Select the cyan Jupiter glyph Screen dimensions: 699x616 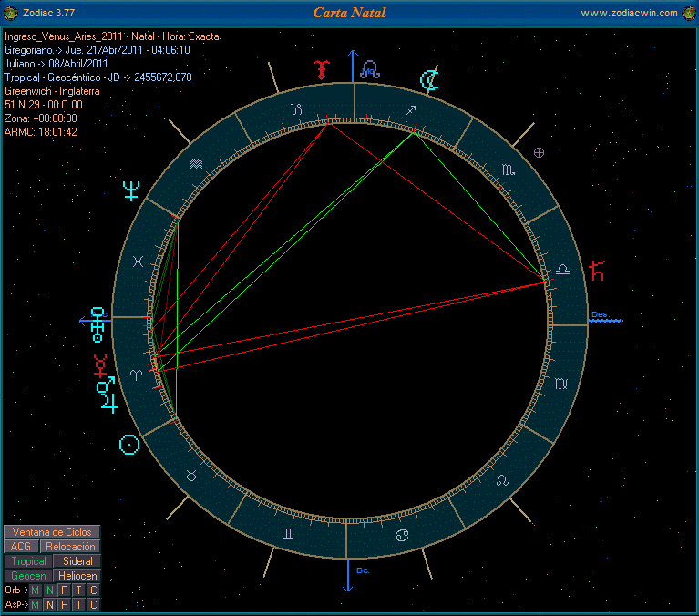click(x=109, y=404)
